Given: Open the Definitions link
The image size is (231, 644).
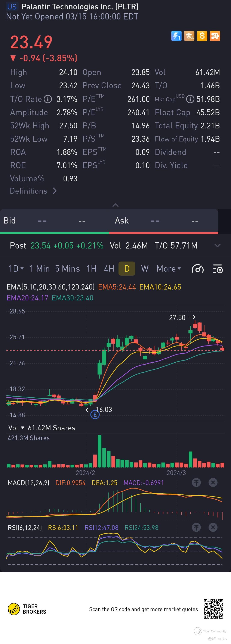Looking at the screenshot, I should click(x=28, y=191).
